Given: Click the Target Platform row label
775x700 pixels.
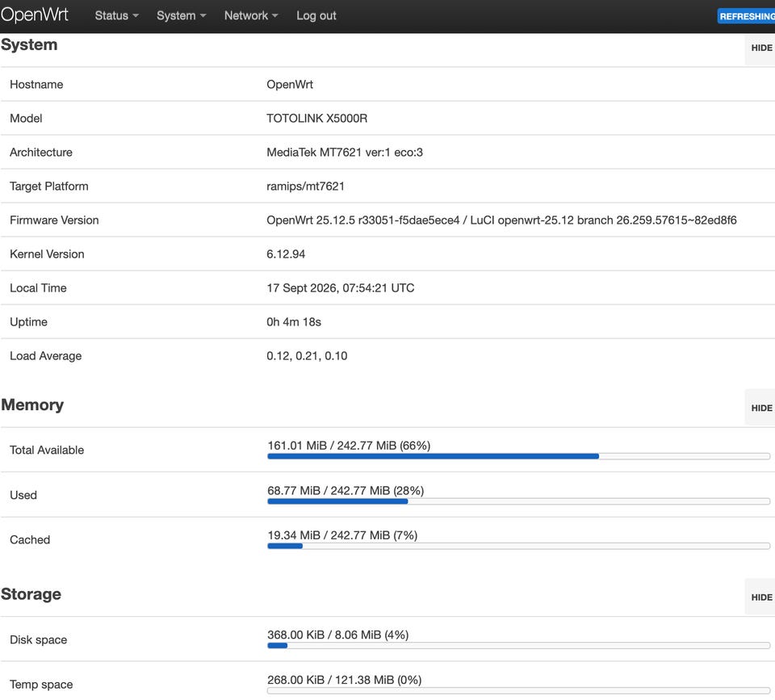Looking at the screenshot, I should (49, 187).
